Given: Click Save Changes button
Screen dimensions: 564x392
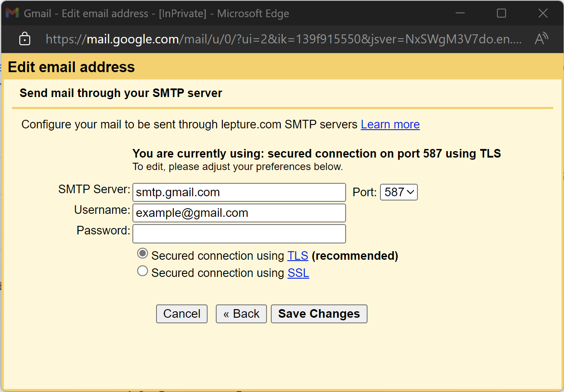Looking at the screenshot, I should [319, 314].
